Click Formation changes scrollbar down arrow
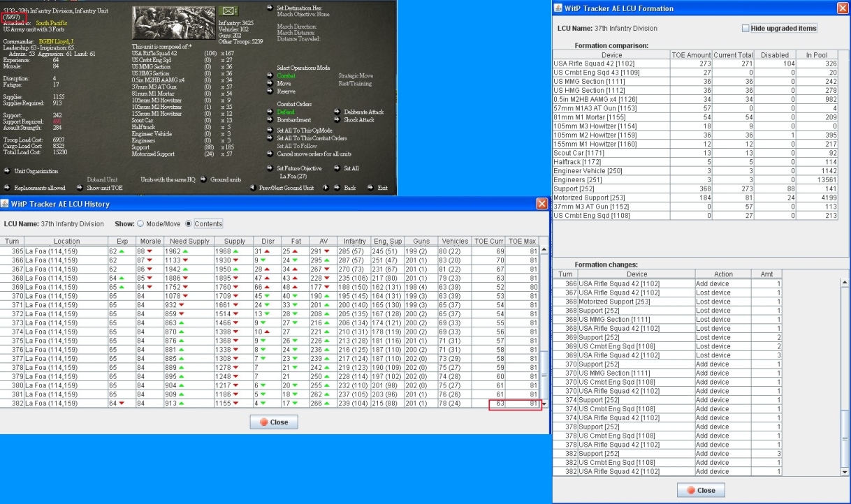This screenshot has height=504, width=851. [845, 472]
